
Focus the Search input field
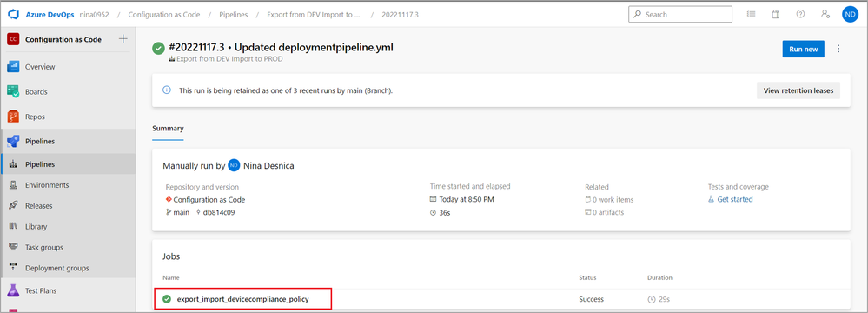pos(680,15)
